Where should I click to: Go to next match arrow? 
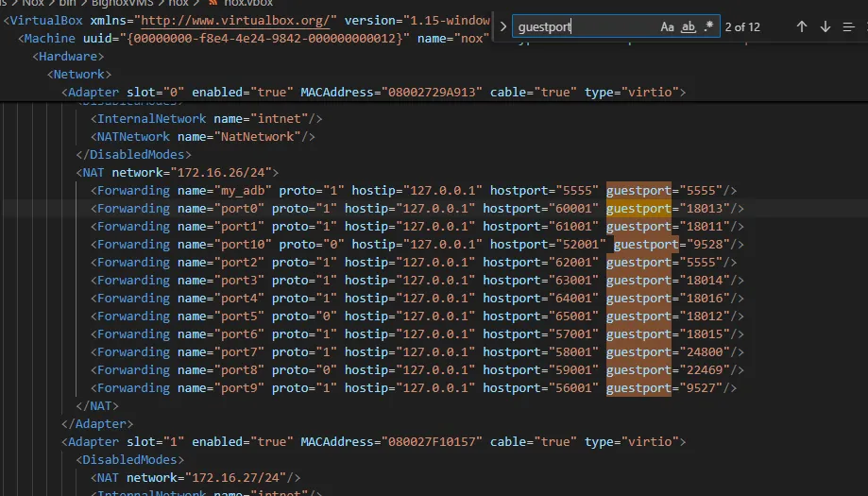(x=825, y=26)
